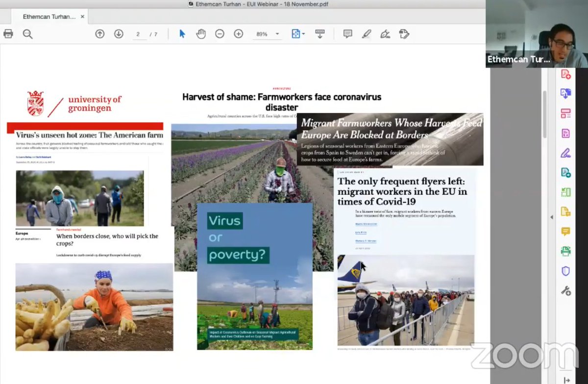Add a comment with speech bubble icon

click(x=348, y=34)
